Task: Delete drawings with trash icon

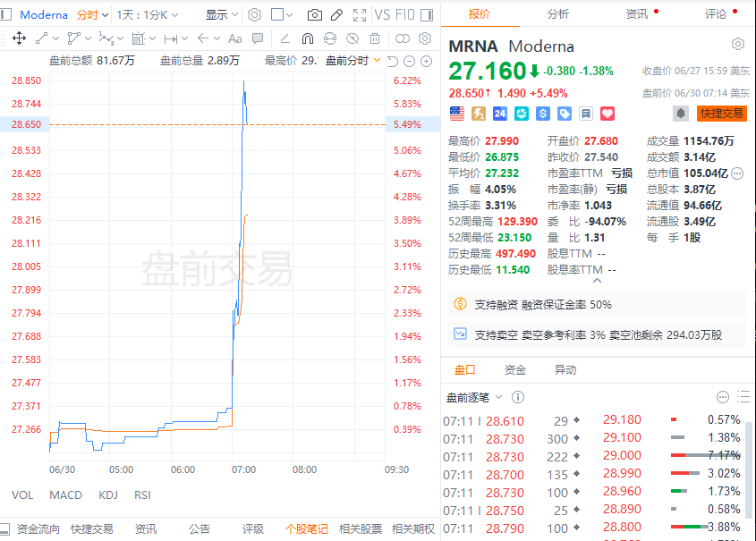Action: (375, 38)
